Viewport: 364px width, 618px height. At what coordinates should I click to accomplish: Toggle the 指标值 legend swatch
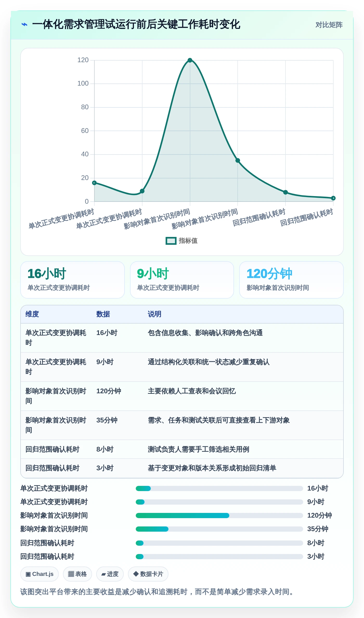[x=171, y=241]
